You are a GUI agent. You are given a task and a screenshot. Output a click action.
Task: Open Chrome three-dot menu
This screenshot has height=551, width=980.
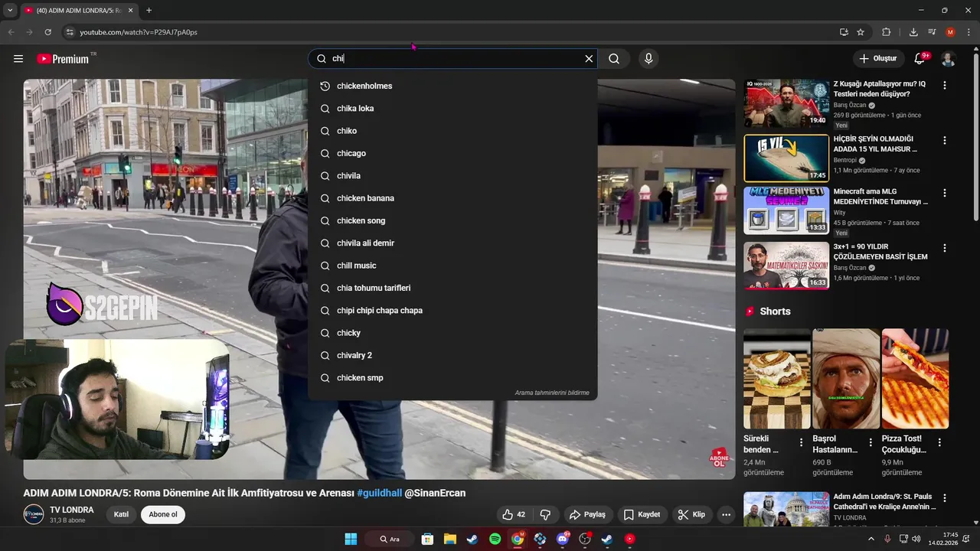pyautogui.click(x=969, y=32)
